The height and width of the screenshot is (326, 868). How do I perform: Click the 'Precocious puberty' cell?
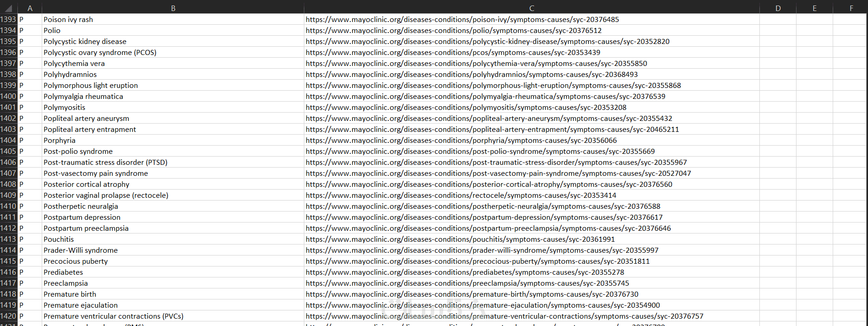(x=173, y=261)
